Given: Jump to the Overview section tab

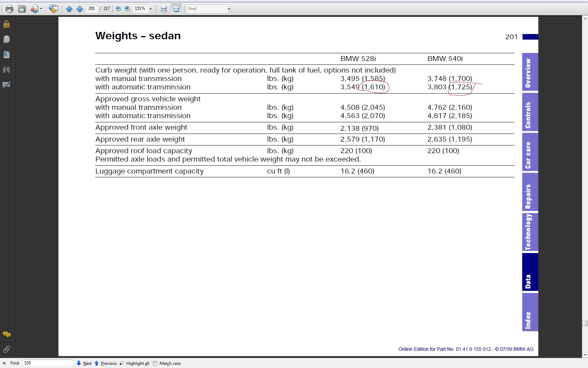Looking at the screenshot, I should (530, 72).
